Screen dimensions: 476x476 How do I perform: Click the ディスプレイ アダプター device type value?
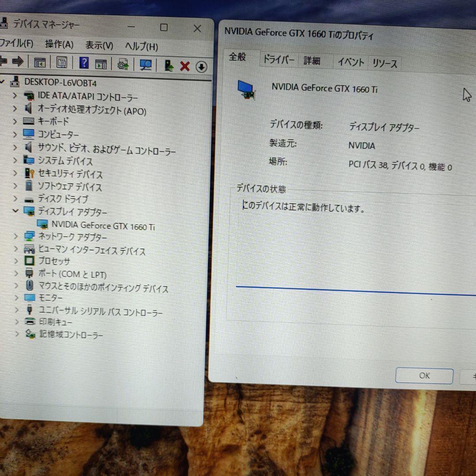pyautogui.click(x=384, y=127)
